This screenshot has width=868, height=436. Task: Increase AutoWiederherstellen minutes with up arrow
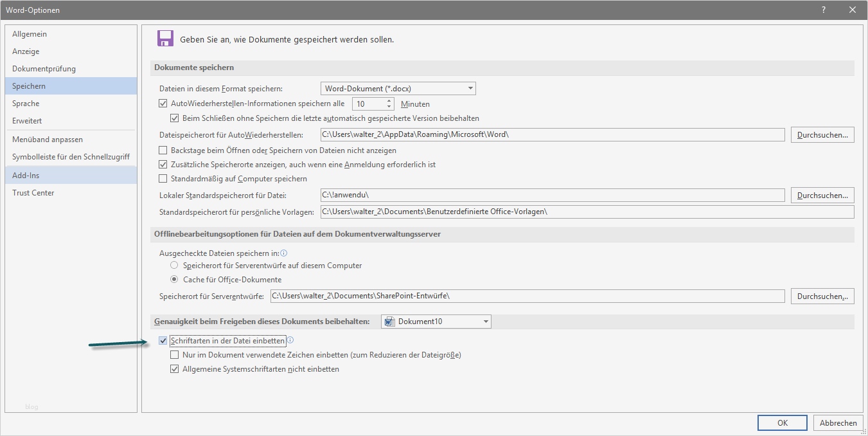point(389,101)
